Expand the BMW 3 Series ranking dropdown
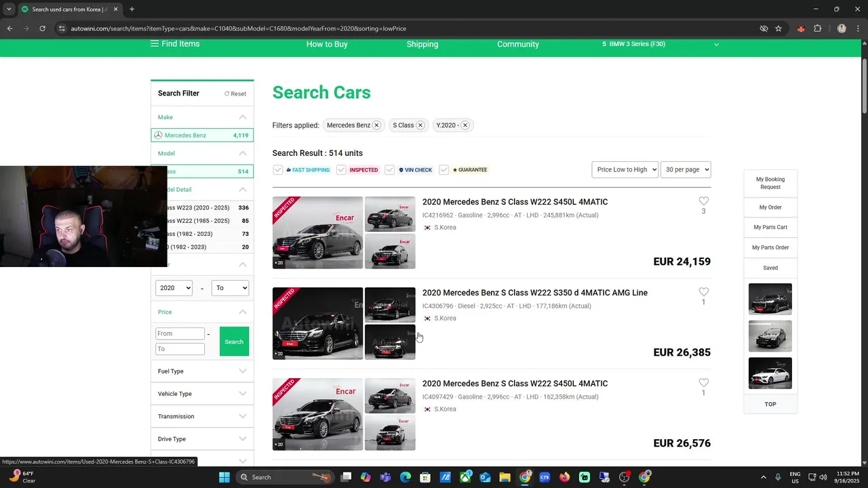 (716, 44)
